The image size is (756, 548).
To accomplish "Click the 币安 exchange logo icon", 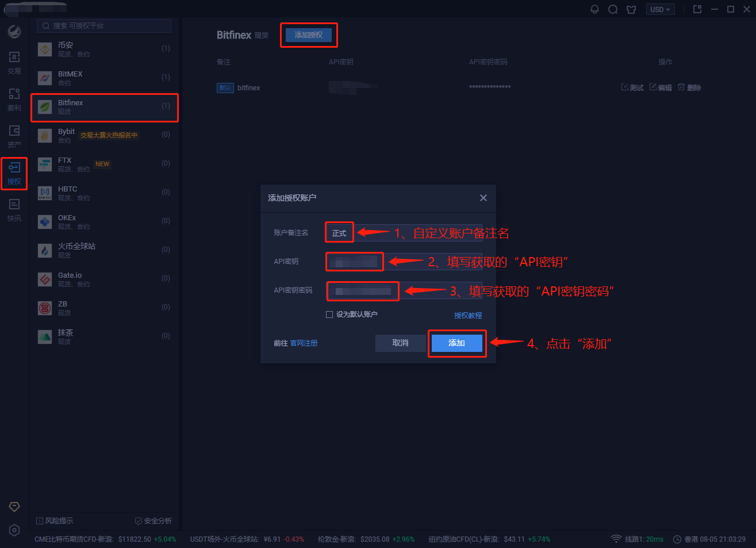I will [45, 49].
